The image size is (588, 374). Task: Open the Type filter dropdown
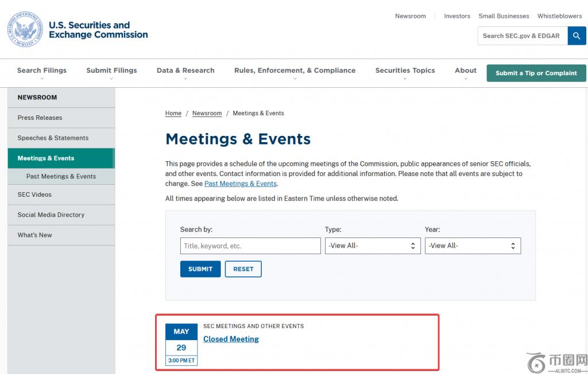pos(372,246)
